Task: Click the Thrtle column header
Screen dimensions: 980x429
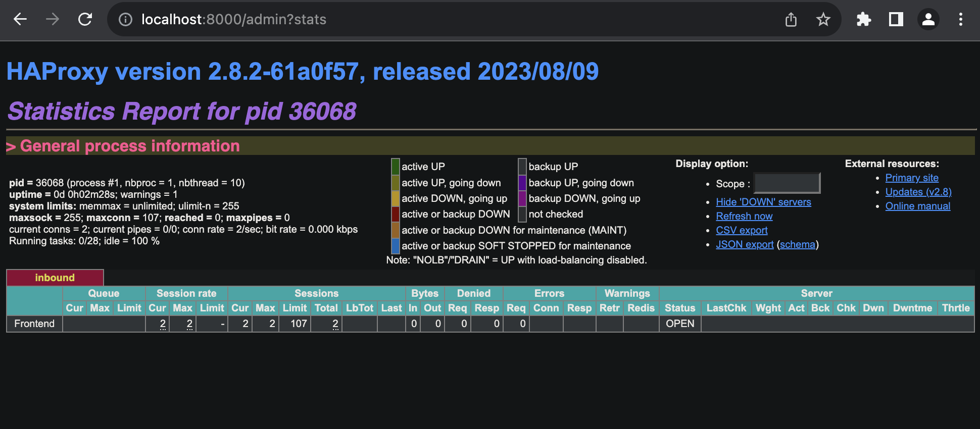Action: point(956,308)
